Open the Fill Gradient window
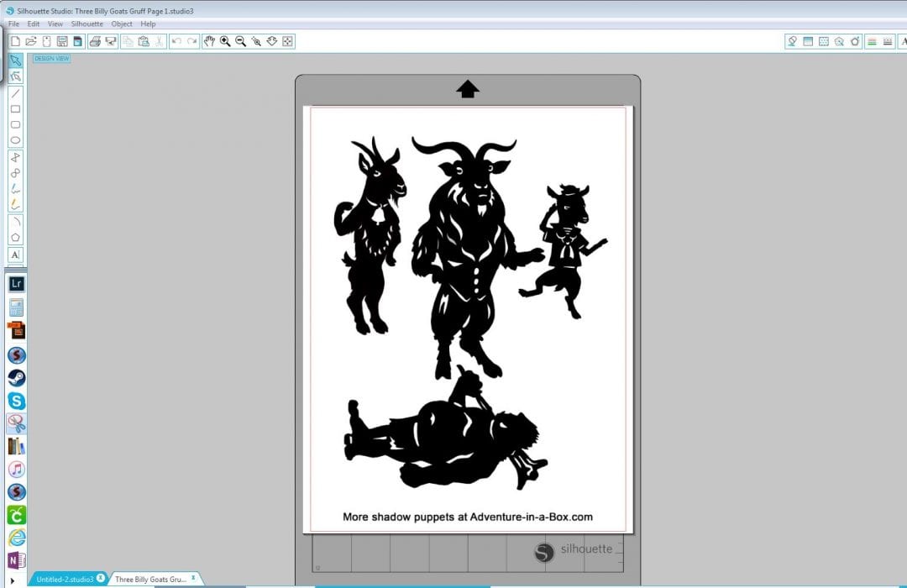The image size is (907, 588). 808,41
